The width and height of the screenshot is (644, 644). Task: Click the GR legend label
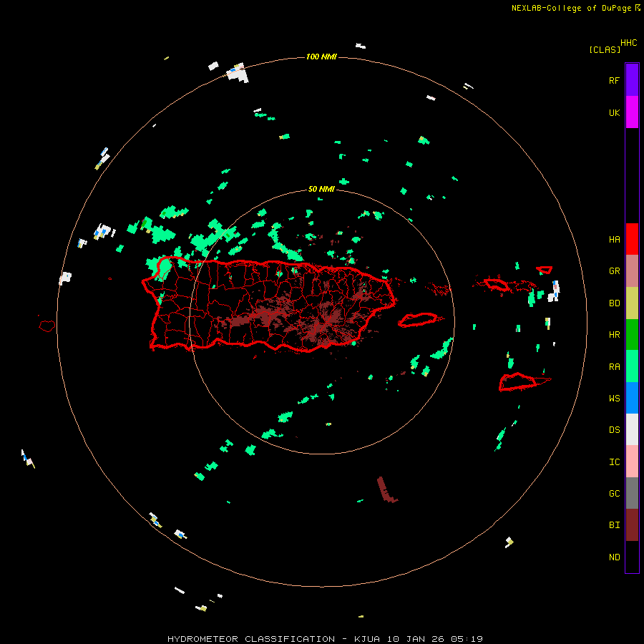tap(614, 271)
